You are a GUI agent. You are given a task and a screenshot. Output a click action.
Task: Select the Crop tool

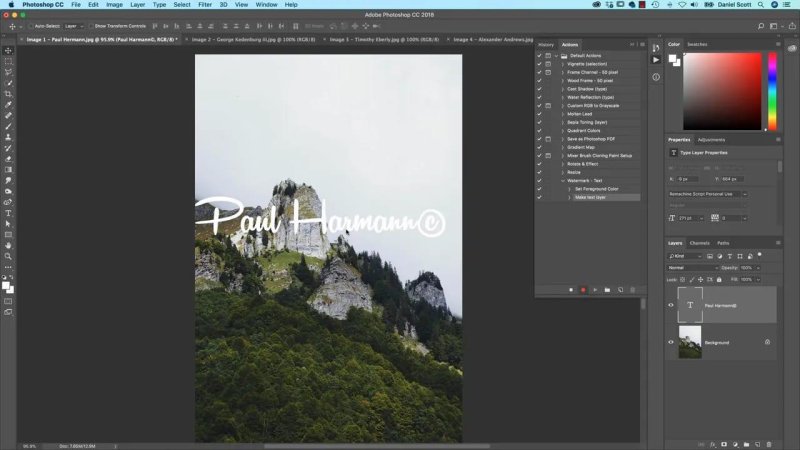tap(8, 94)
